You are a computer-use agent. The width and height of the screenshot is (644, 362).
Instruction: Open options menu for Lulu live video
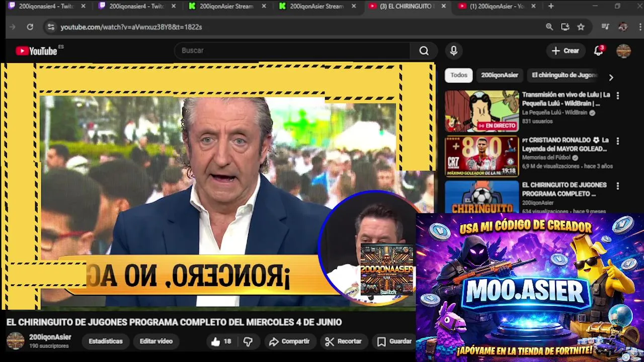click(x=618, y=96)
